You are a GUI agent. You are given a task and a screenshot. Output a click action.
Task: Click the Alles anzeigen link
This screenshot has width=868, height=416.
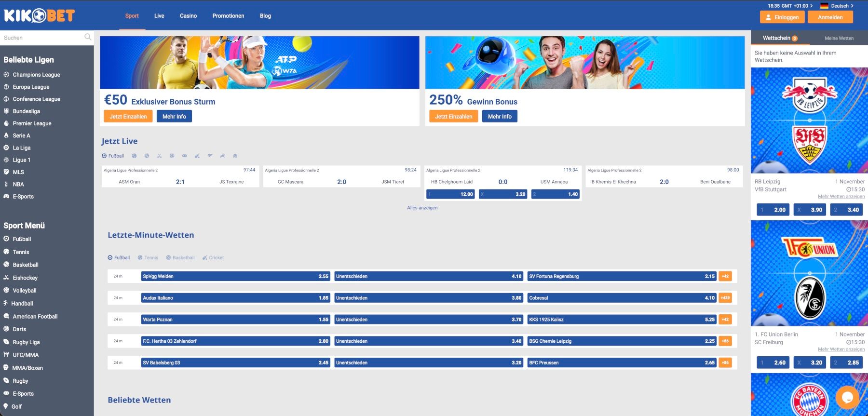click(422, 208)
